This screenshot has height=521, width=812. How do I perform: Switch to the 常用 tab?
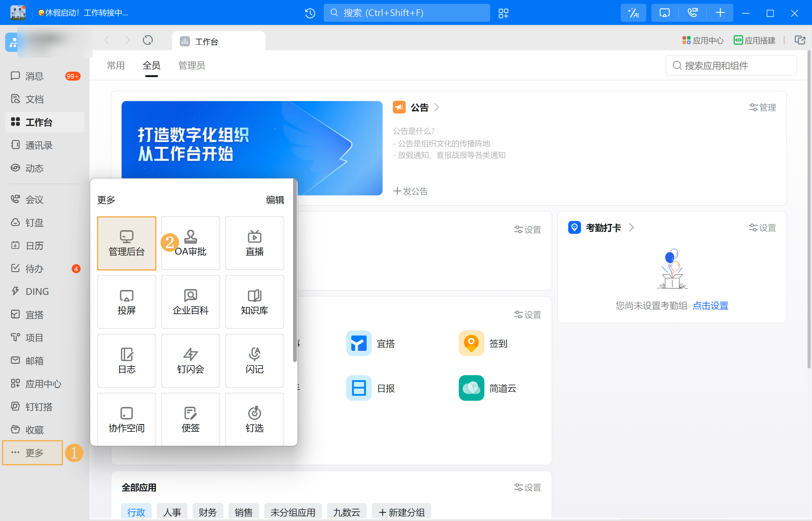tap(116, 65)
